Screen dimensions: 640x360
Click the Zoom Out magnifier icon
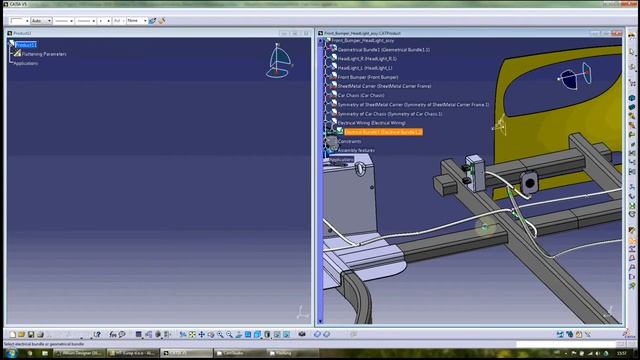[x=229, y=335]
